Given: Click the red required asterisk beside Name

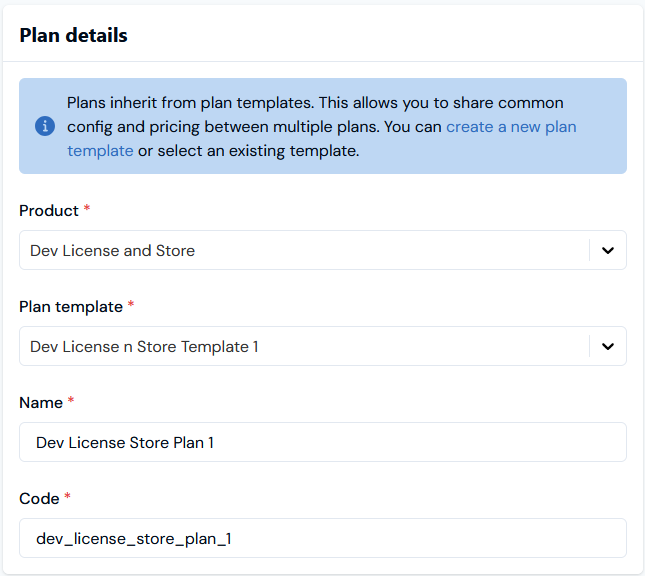Looking at the screenshot, I should tap(71, 400).
